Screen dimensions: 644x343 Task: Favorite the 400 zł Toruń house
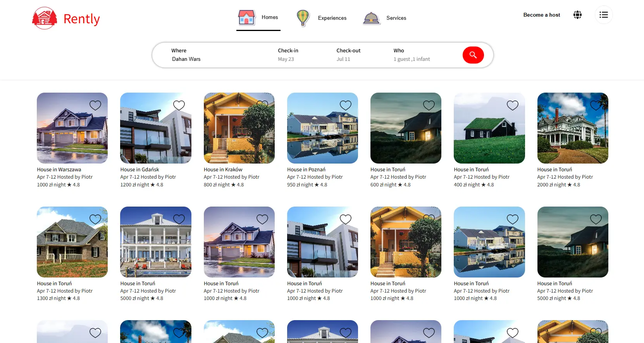click(x=513, y=105)
